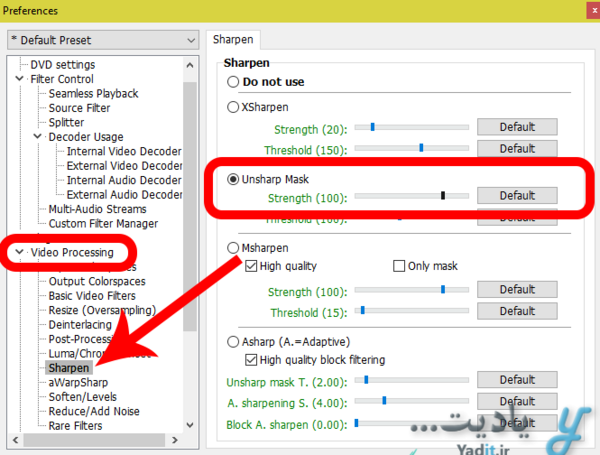Collapse the Video Processing tree node

(x=20, y=252)
